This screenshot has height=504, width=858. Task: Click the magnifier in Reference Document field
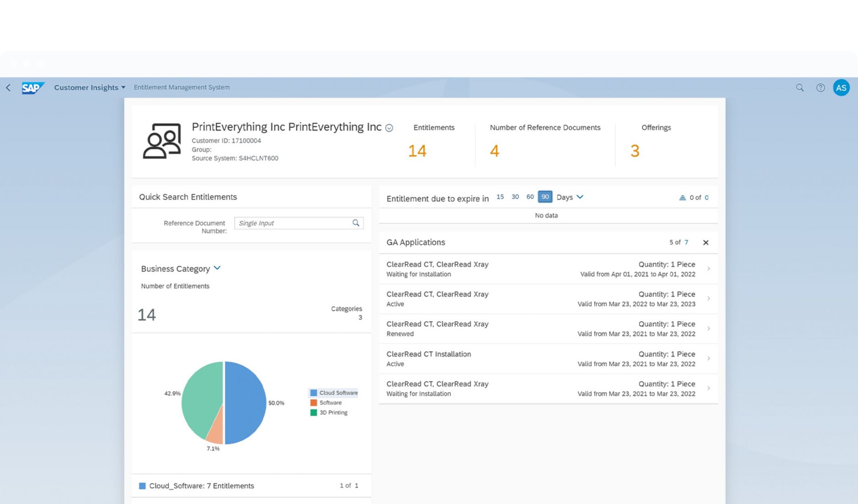(356, 223)
